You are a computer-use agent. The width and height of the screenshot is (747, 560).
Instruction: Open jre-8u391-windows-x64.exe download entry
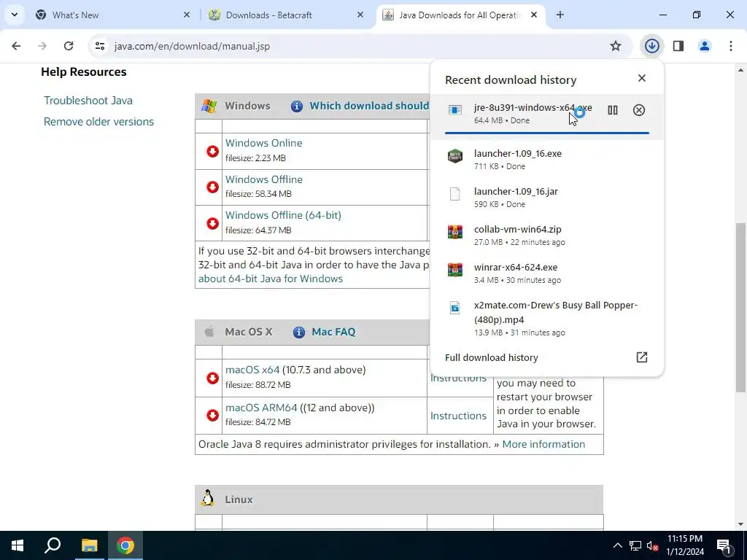pos(546,117)
